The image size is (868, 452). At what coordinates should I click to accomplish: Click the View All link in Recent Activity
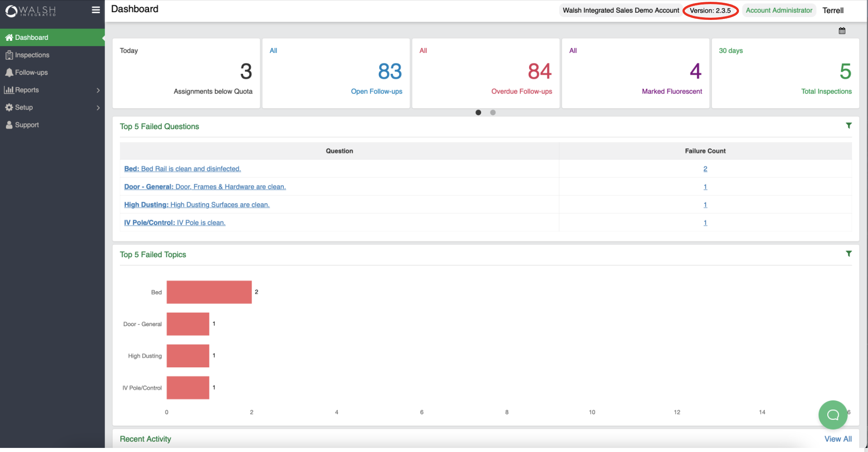(838, 438)
